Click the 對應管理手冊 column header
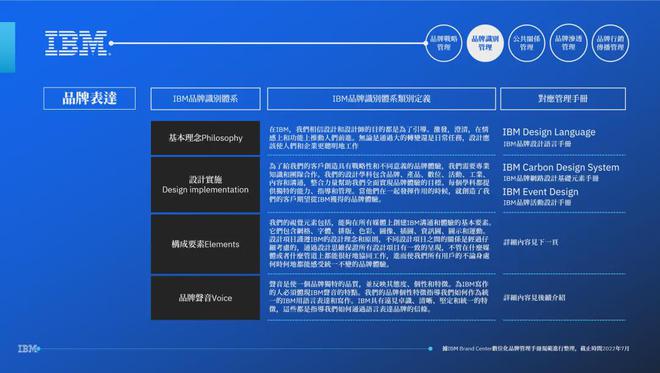Screen dimensions: 660x373 coord(563,99)
